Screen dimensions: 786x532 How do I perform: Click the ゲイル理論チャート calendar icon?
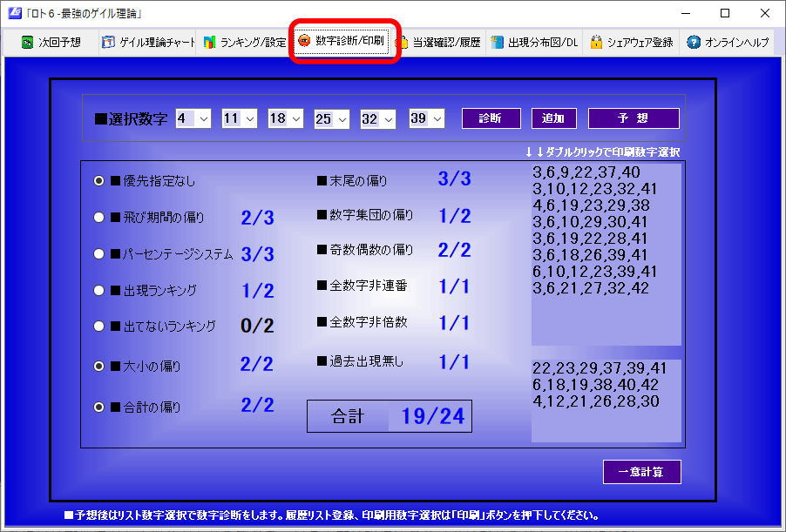[108, 42]
